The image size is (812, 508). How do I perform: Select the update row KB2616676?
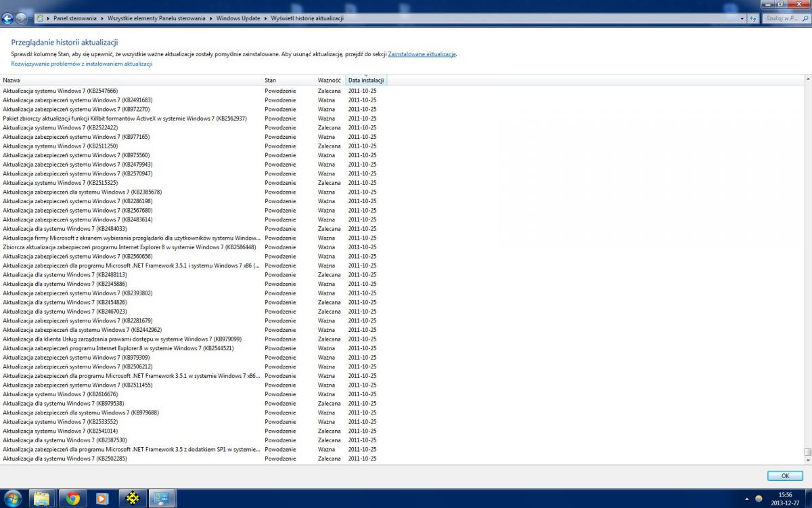pyautogui.click(x=194, y=394)
